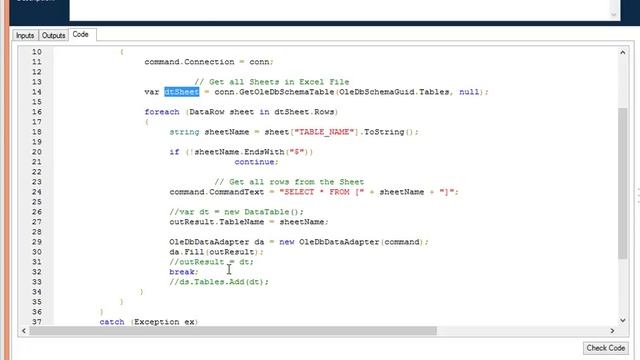
Task: Click line number 24 in the gutter
Action: pyautogui.click(x=37, y=192)
